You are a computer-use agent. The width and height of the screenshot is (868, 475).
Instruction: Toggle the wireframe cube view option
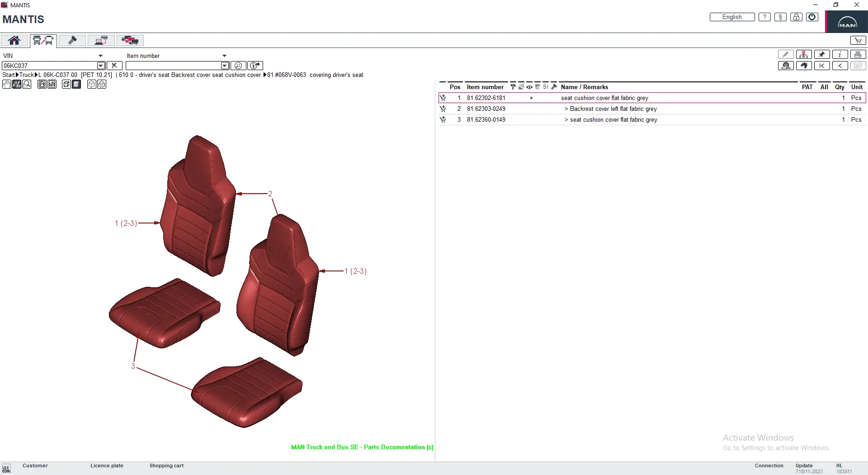pyautogui.click(x=92, y=84)
